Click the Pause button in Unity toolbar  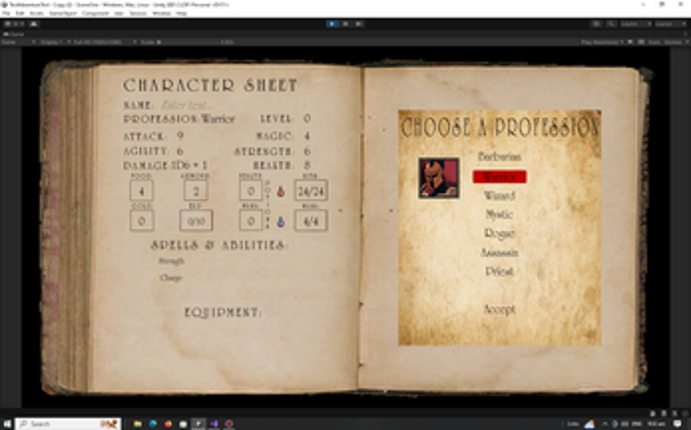pyautogui.click(x=346, y=24)
